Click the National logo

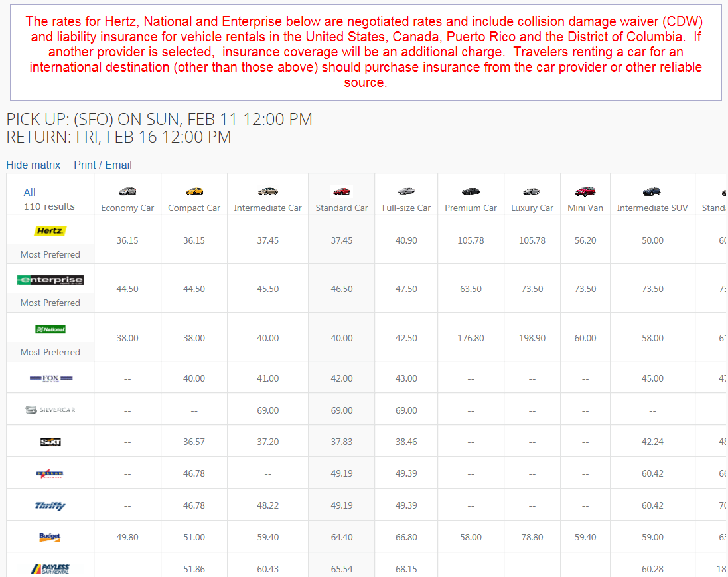pyautogui.click(x=50, y=329)
